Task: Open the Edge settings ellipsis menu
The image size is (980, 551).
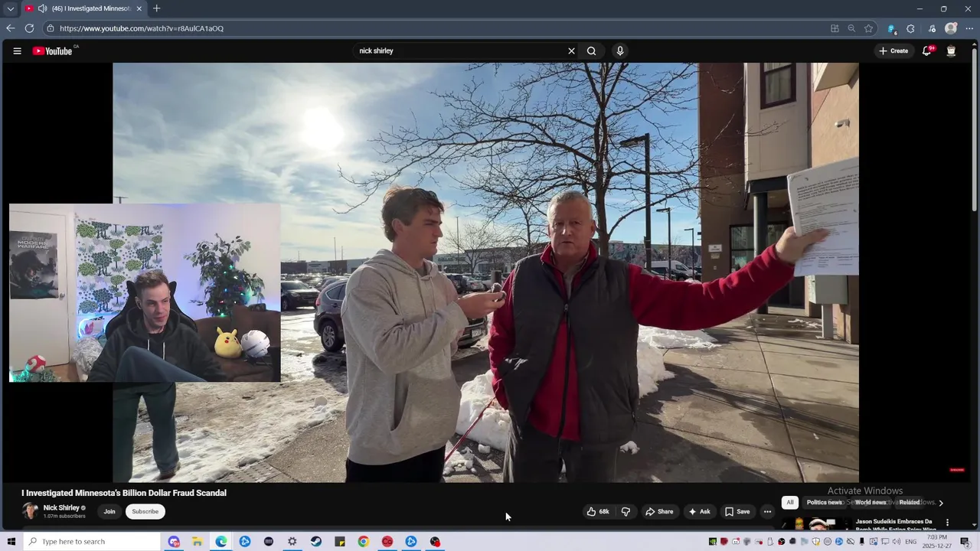Action: point(969,28)
